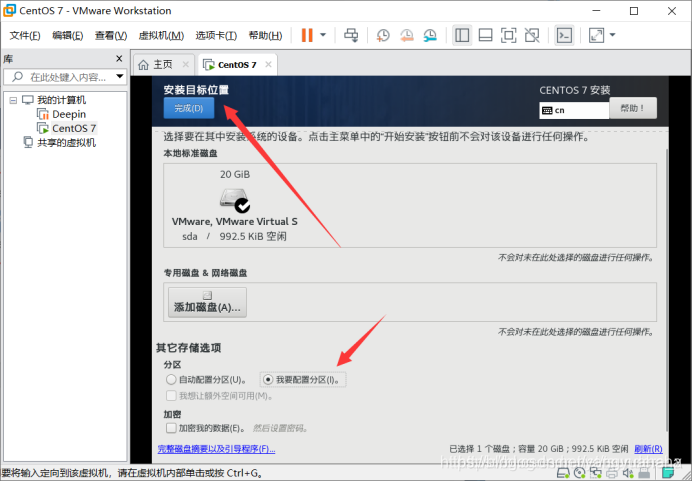This screenshot has height=481, width=692.
Task: Click the 其它存储选项 section heading
Action: coord(188,348)
